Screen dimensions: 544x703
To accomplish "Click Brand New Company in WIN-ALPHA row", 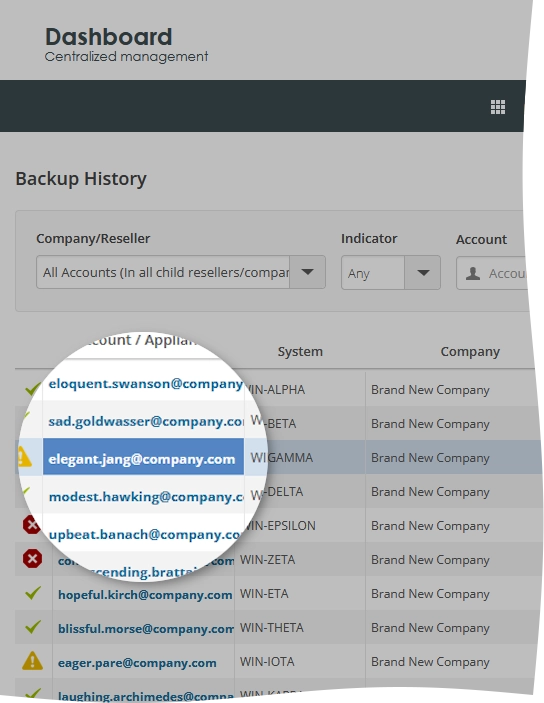I will (x=430, y=390).
